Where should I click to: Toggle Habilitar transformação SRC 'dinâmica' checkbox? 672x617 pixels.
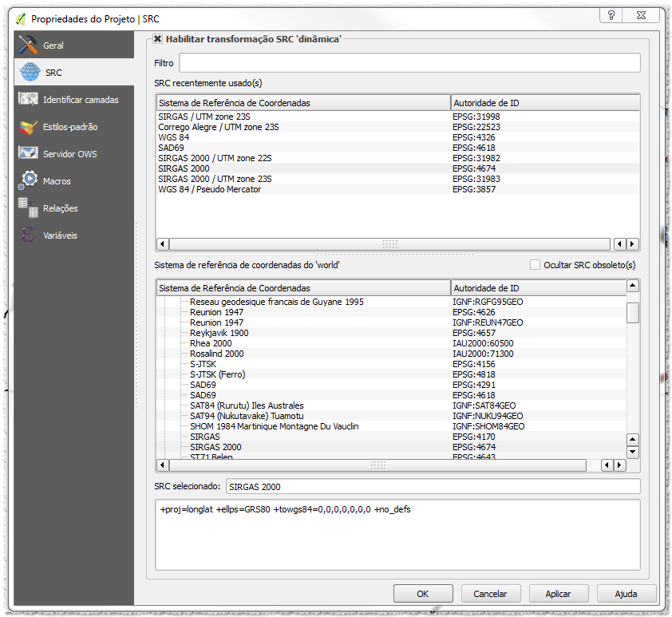click(158, 38)
